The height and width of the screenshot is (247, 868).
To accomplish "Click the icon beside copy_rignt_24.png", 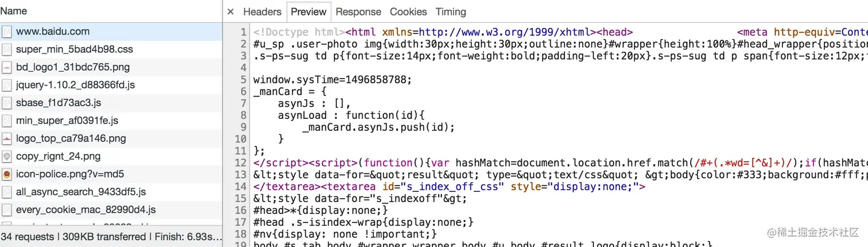I will 7,156.
